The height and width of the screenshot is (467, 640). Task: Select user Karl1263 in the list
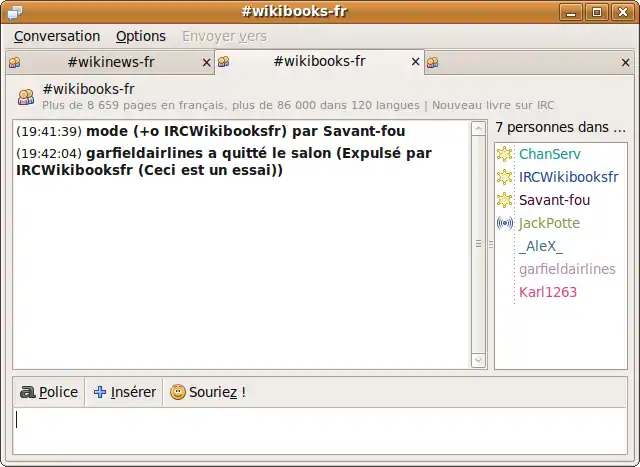(x=548, y=292)
